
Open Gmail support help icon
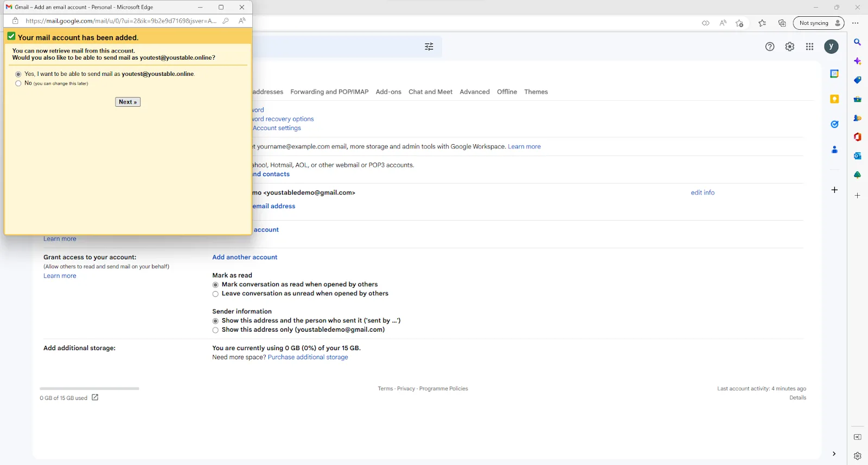(770, 47)
